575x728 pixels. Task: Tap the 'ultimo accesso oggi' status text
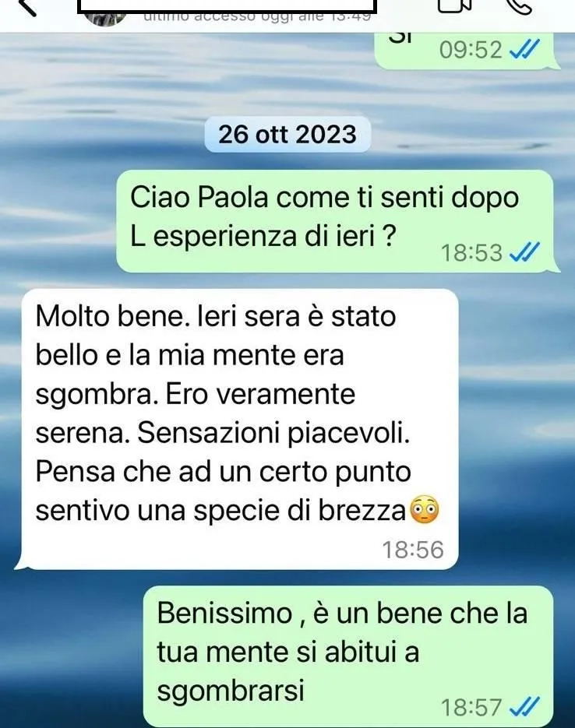pyautogui.click(x=257, y=17)
